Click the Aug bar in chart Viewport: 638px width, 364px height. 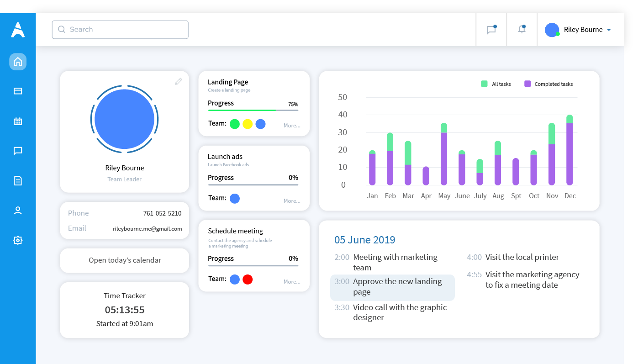coord(498,163)
